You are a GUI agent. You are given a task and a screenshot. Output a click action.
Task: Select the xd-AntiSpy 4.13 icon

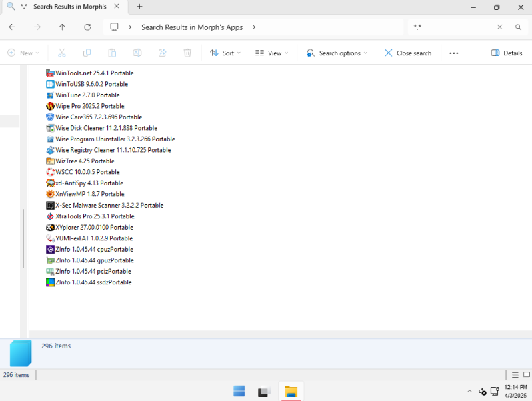pyautogui.click(x=50, y=183)
